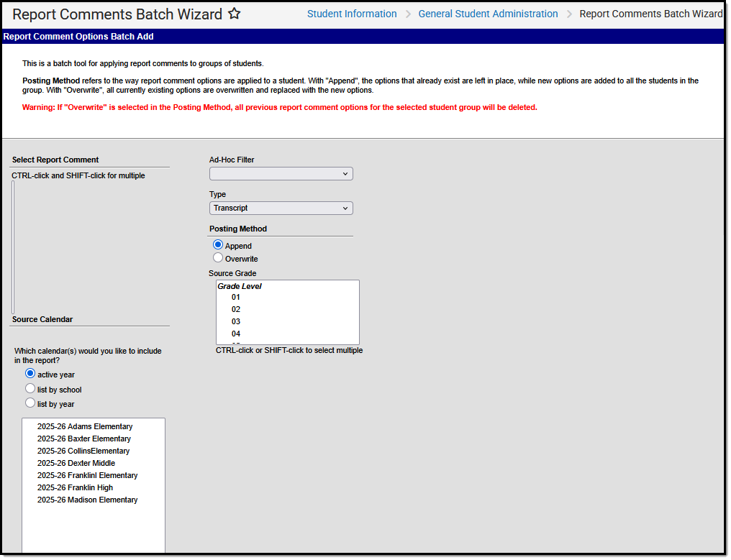Select the list by year option
Screen dimensions: 731x560
(x=29, y=403)
